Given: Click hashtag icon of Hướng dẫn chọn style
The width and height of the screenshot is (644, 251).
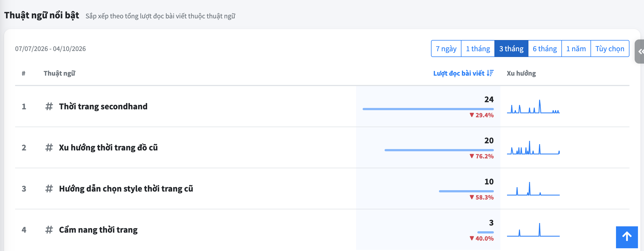Looking at the screenshot, I should point(49,189).
